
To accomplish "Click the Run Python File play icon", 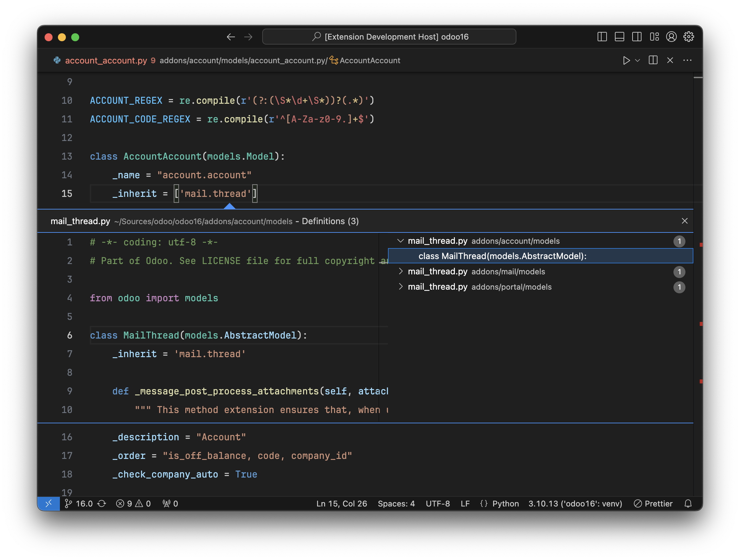I will pos(626,61).
